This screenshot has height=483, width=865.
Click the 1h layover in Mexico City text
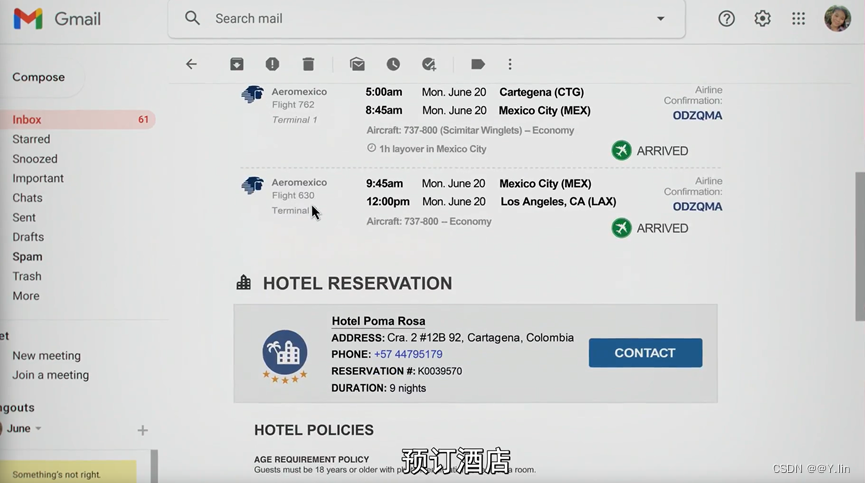[432, 149]
